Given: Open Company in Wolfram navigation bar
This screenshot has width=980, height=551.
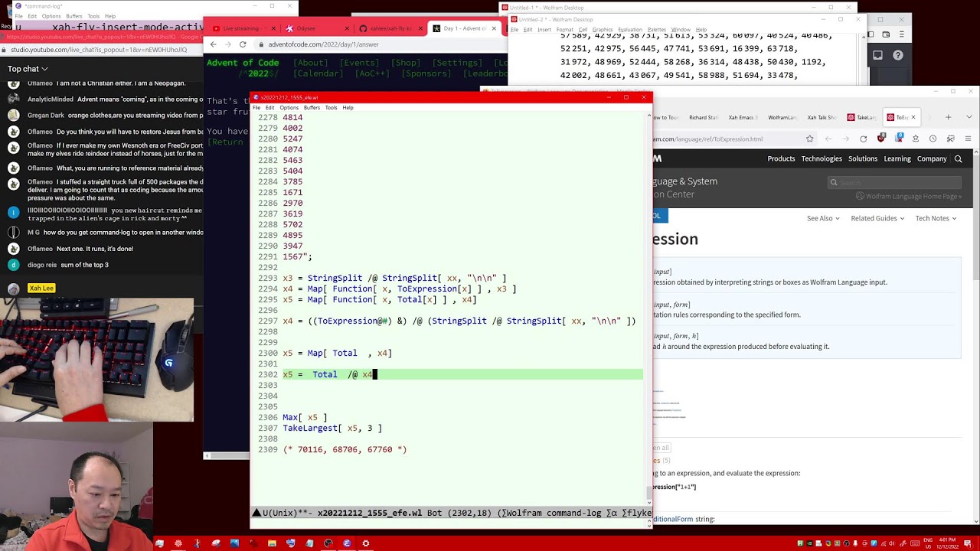Looking at the screenshot, I should [932, 158].
